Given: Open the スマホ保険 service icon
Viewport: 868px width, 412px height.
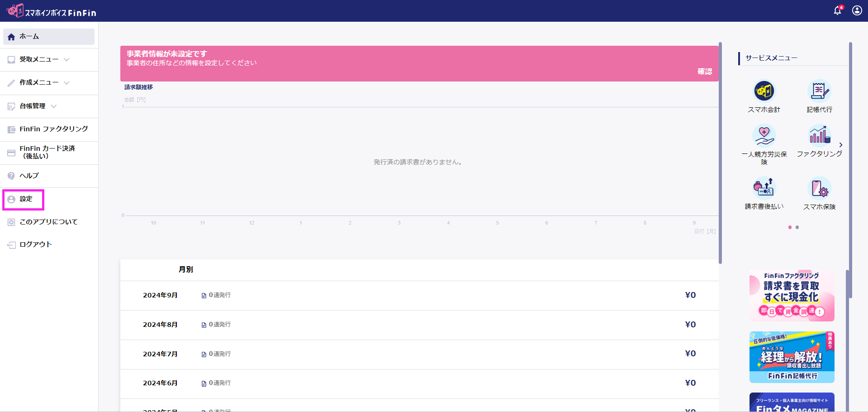Looking at the screenshot, I should click(819, 188).
